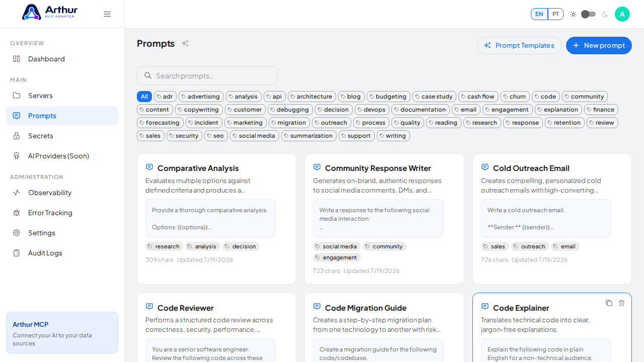644x362 pixels.
Task: Open Settings in sidebar
Action: click(x=62, y=233)
